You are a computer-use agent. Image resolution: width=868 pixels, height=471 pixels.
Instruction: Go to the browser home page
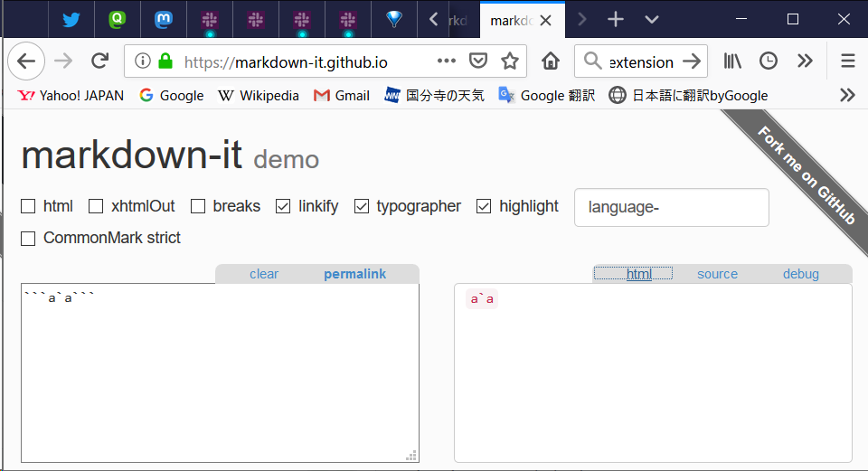point(551,61)
